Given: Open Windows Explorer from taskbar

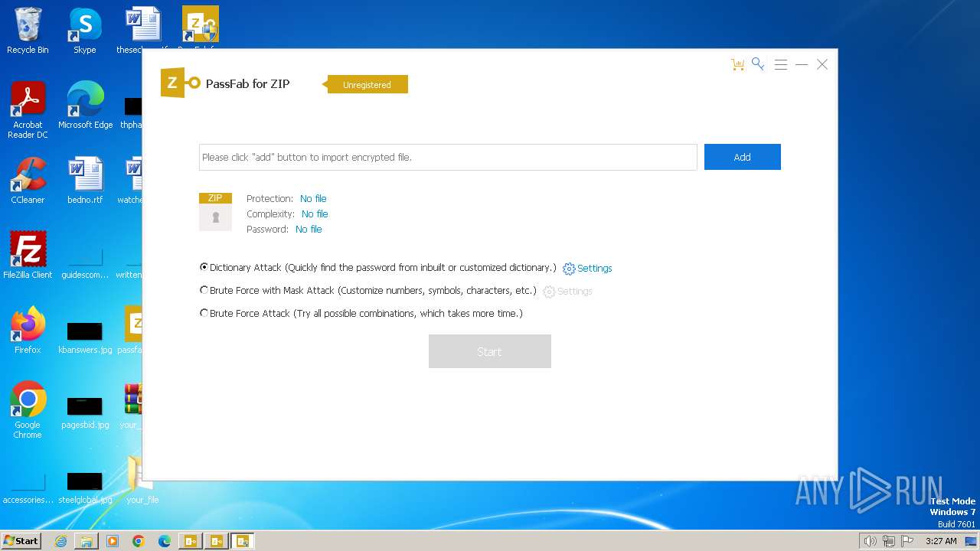Looking at the screenshot, I should click(87, 541).
